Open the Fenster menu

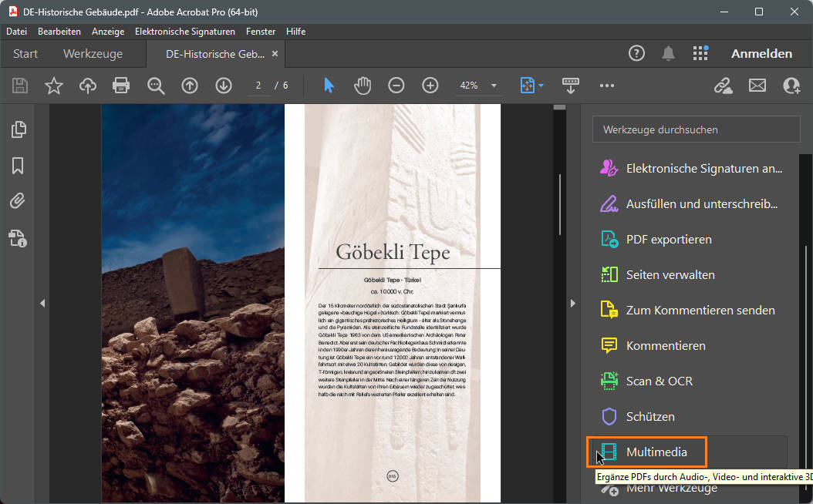coord(261,32)
